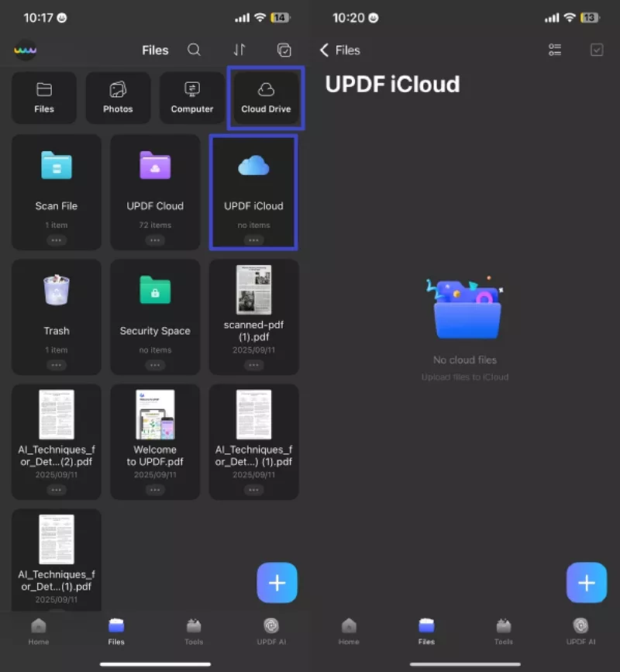
Task: Tap the battery indicator showing 14
Action: [281, 18]
